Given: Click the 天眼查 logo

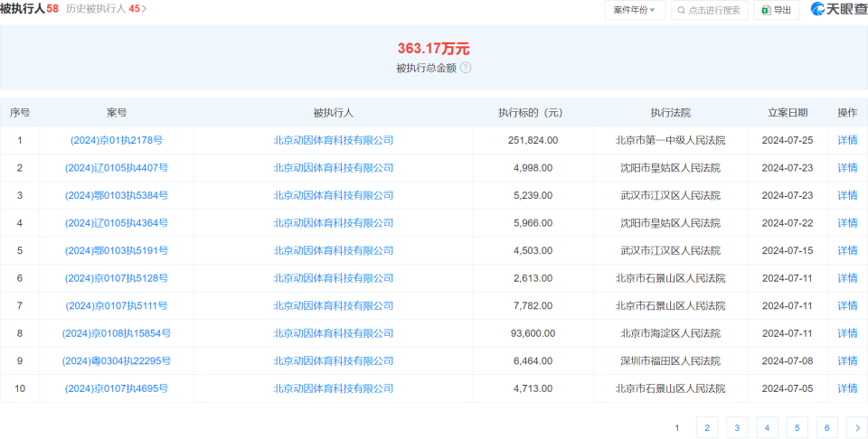Looking at the screenshot, I should tap(837, 10).
